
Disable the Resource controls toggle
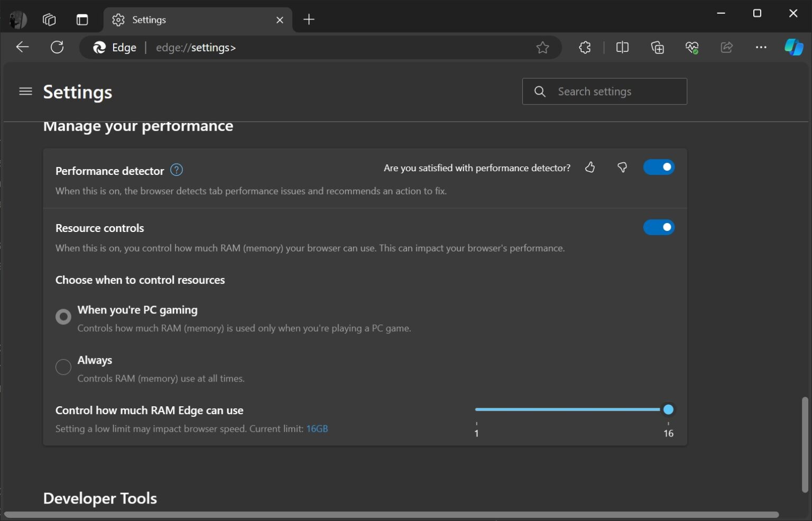659,227
